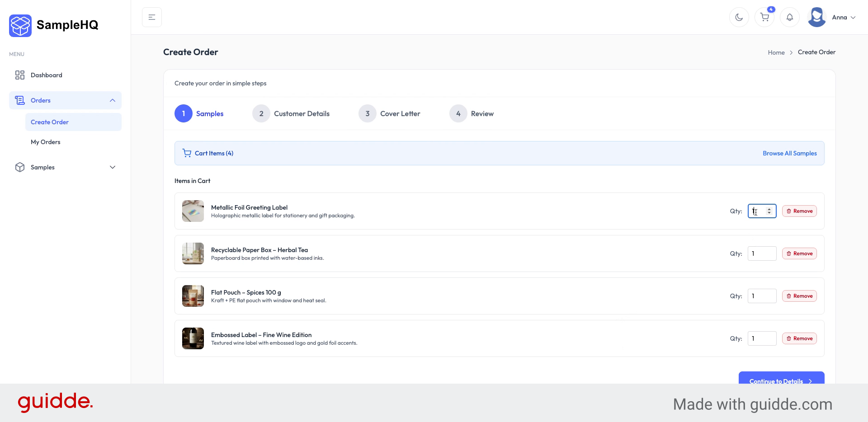Viewport: 868px width, 422px height.
Task: Click Browse All Samples link
Action: (x=789, y=153)
